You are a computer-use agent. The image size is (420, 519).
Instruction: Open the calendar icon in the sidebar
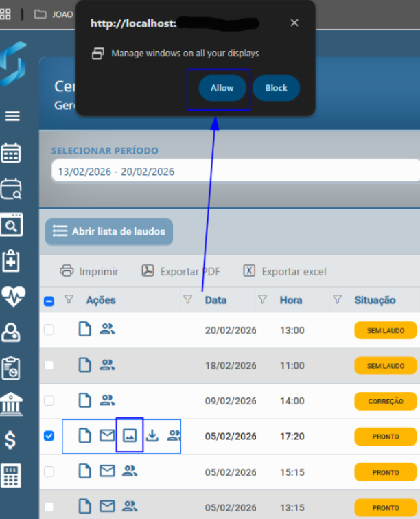coord(12,153)
